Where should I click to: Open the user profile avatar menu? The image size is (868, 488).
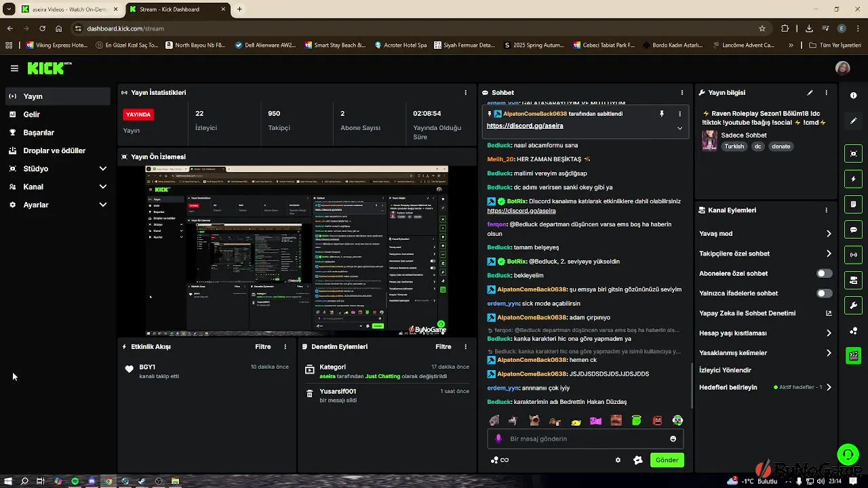[842, 68]
